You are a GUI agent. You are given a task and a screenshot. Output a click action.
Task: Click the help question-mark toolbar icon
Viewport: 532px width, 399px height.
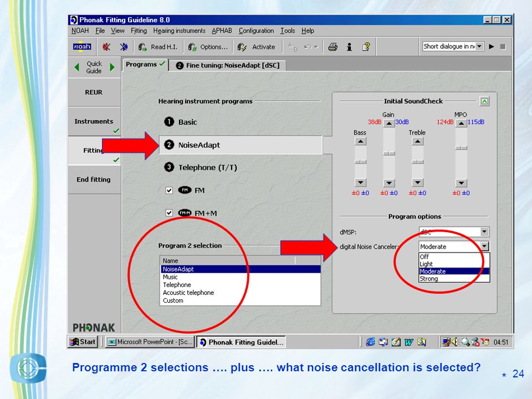point(366,47)
